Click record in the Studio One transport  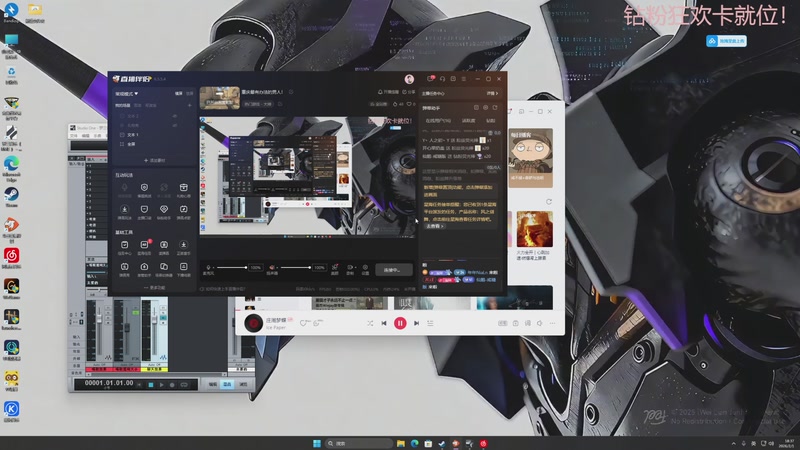(172, 385)
